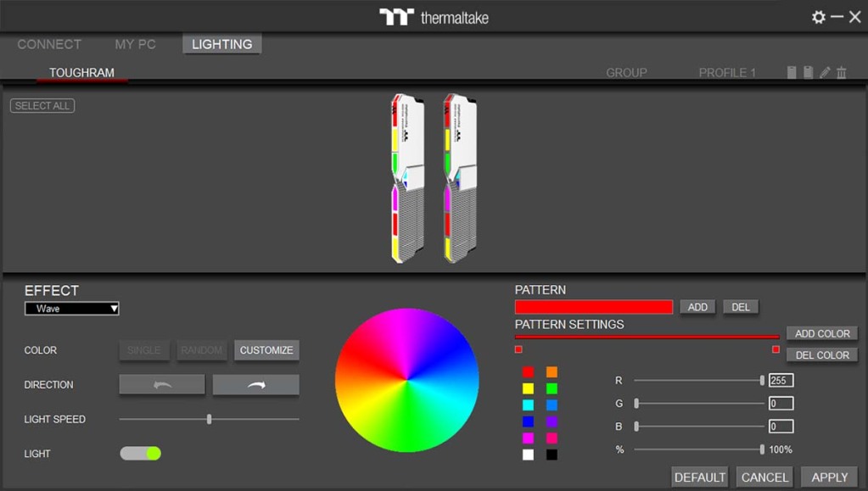Pick the purple preset swatch
The height and width of the screenshot is (491, 868).
point(552,421)
